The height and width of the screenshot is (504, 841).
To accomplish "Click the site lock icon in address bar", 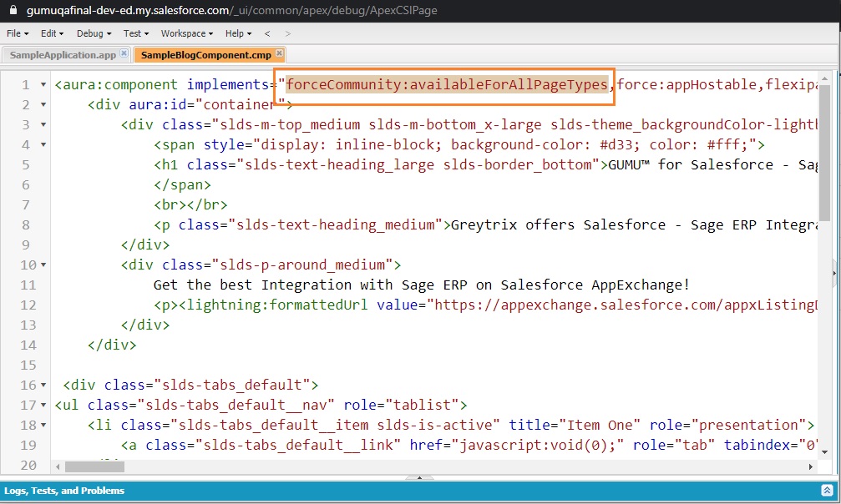I will click(13, 10).
